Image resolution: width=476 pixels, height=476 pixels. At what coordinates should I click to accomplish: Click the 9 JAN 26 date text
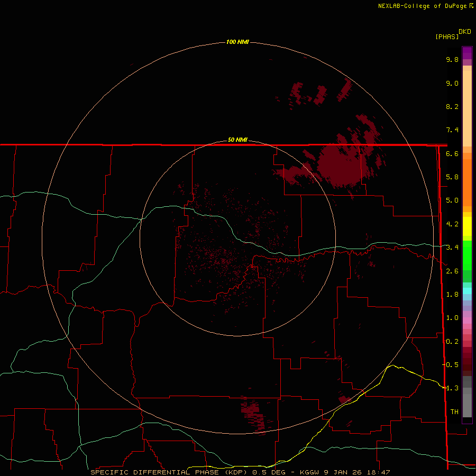[344, 472]
